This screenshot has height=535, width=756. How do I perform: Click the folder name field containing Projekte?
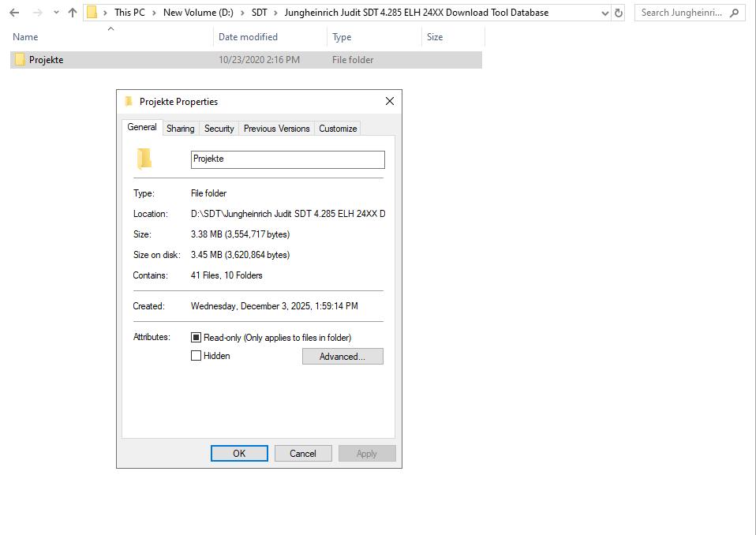(x=288, y=159)
